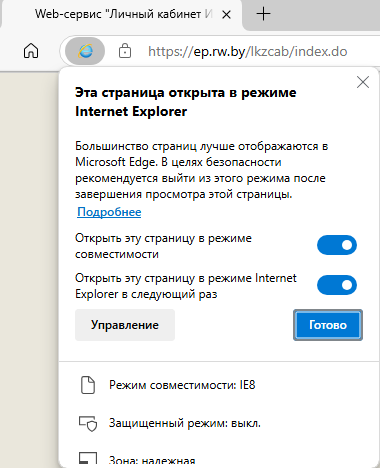The height and width of the screenshot is (468, 380).
Task: Click the Управление button
Action: 125,325
